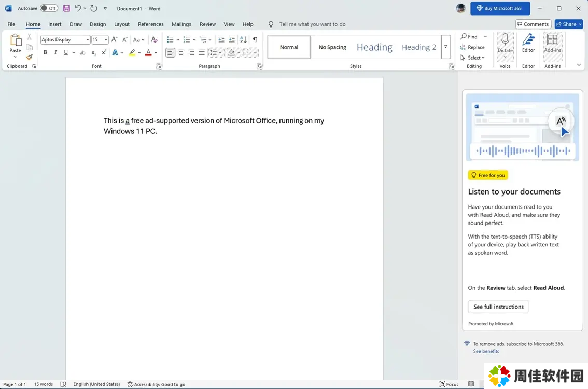The image size is (588, 389).
Task: Apply superscript formatting
Action: (104, 52)
